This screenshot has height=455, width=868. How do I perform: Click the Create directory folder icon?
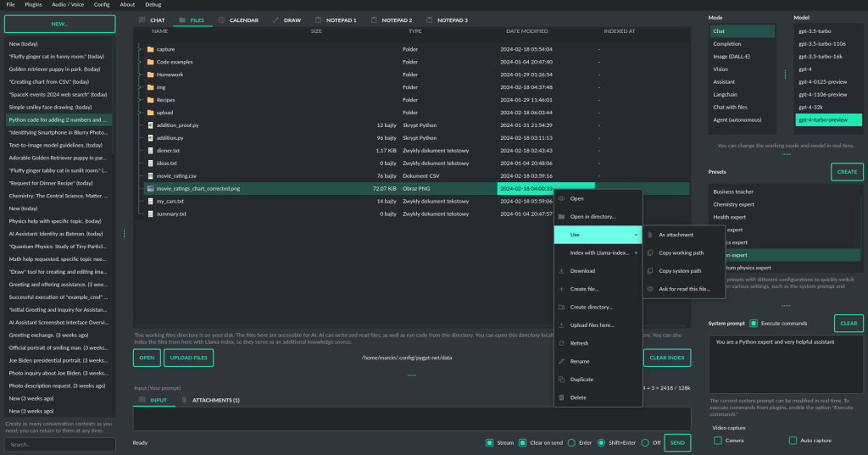(x=561, y=307)
